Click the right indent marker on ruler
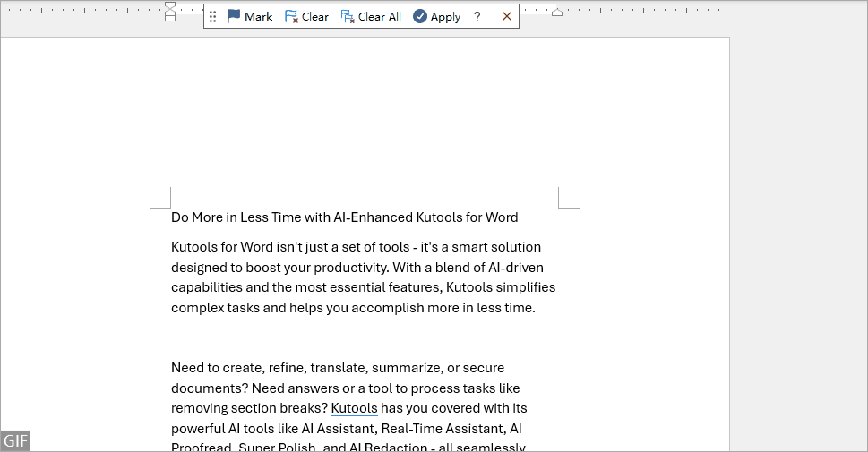The height and width of the screenshot is (452, 868). [557, 12]
